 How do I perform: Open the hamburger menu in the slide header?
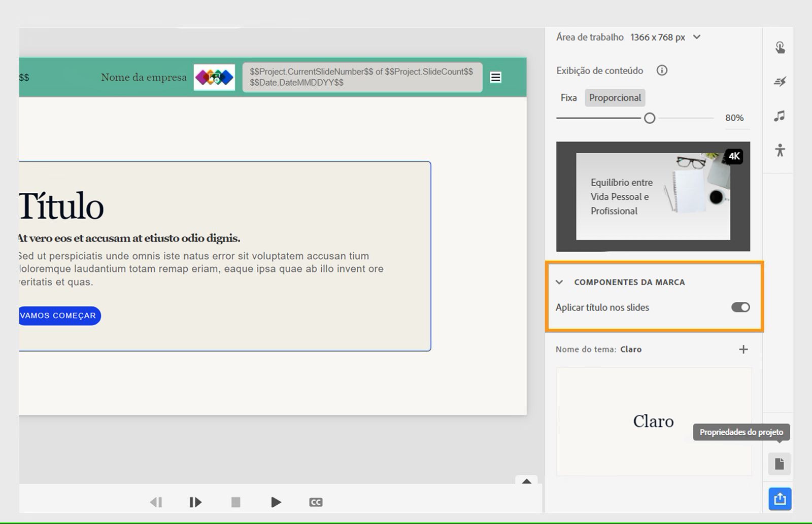(495, 77)
